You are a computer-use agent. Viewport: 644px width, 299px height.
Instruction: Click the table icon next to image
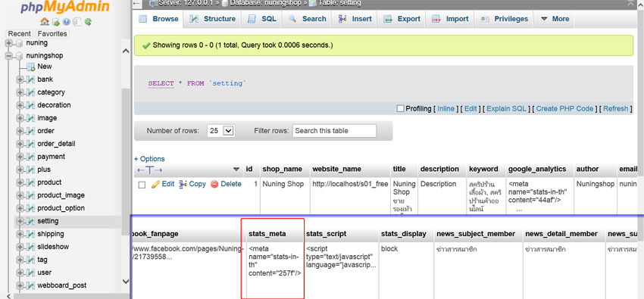coord(30,118)
